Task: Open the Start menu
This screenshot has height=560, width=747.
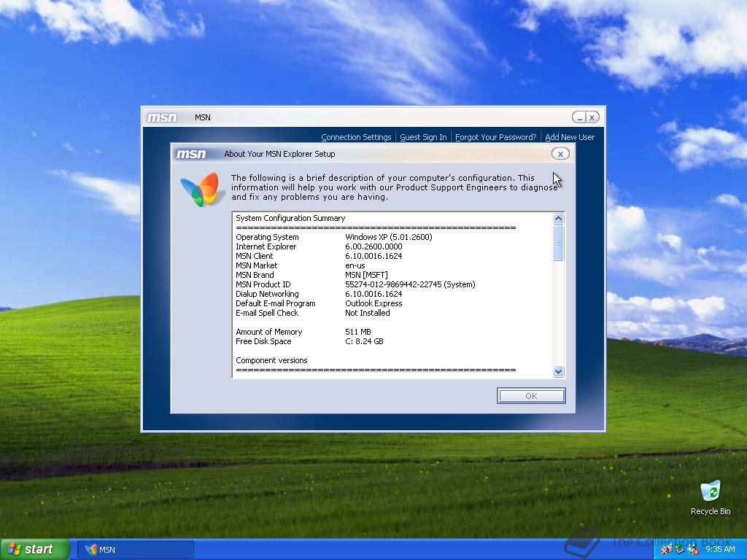Action: [x=35, y=550]
